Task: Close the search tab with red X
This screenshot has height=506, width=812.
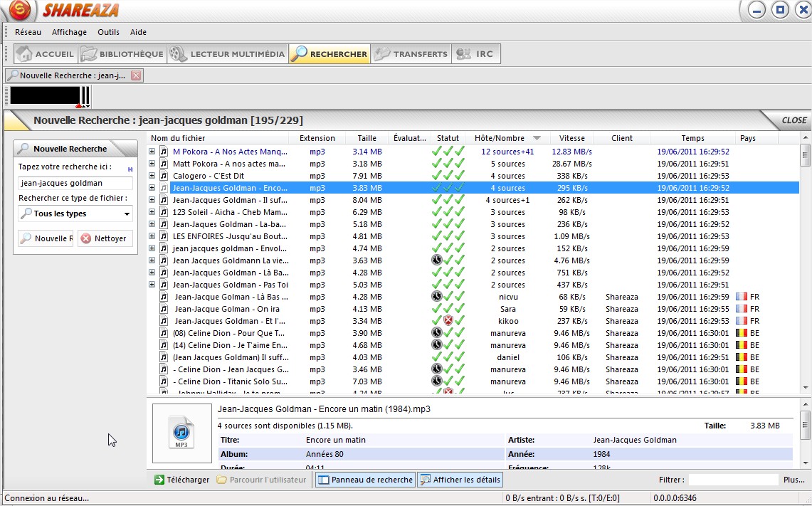Action: [x=136, y=75]
